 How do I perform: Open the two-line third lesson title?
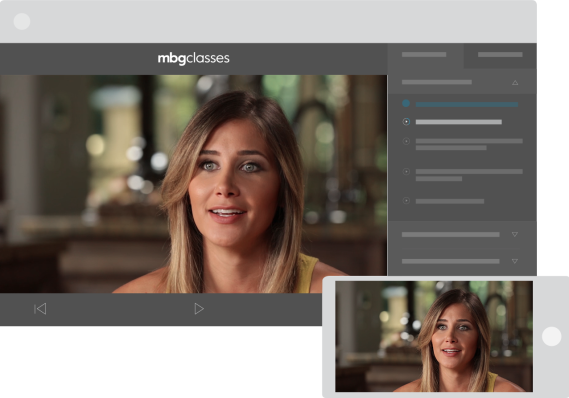(x=469, y=144)
